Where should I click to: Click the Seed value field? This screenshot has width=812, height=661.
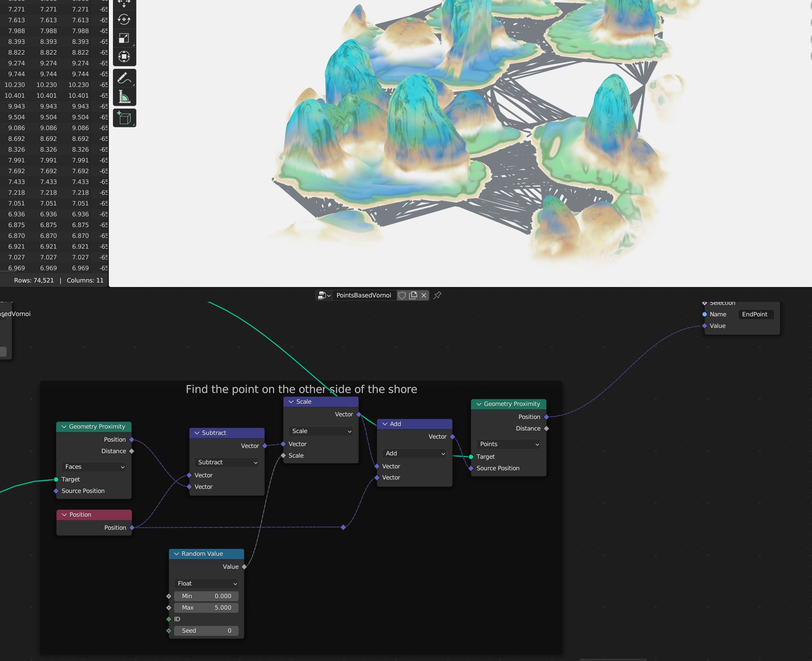point(207,631)
